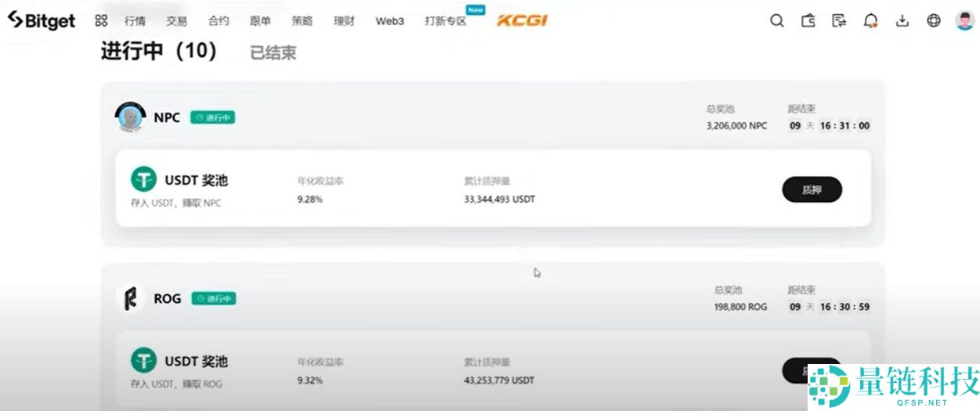Select the 进行中 (10) tab
The image size is (980, 411).
pyautogui.click(x=159, y=51)
